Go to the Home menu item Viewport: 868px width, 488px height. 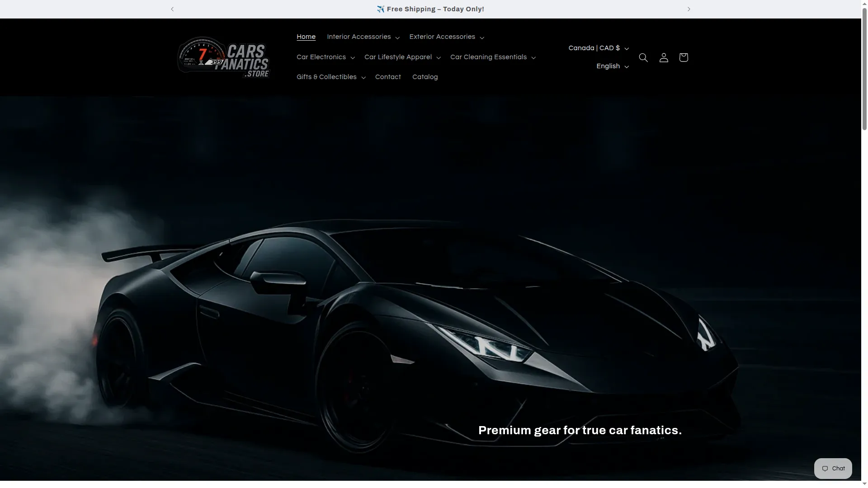pyautogui.click(x=306, y=37)
